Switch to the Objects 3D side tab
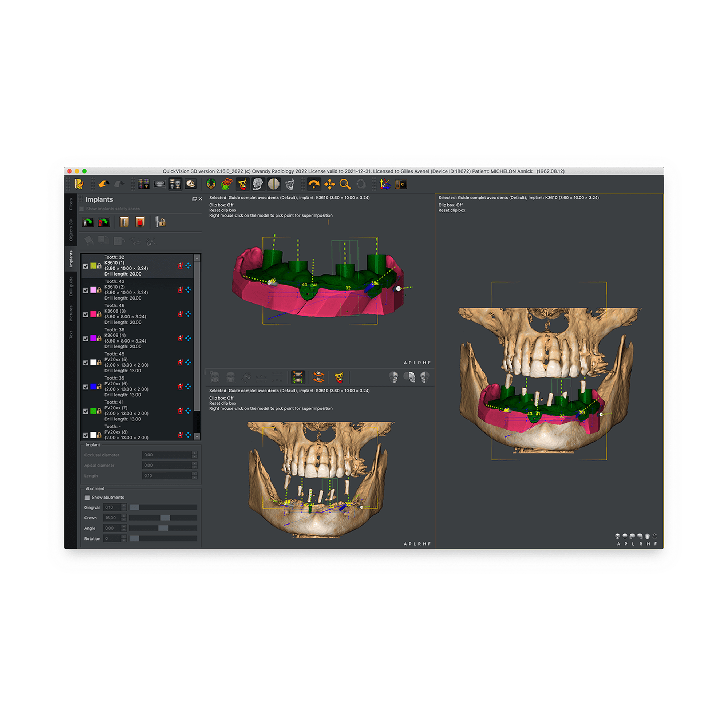 tap(71, 230)
